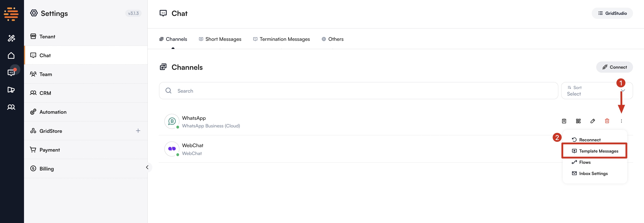
Task: Open the magic wand icon in left rail
Action: pos(11,38)
